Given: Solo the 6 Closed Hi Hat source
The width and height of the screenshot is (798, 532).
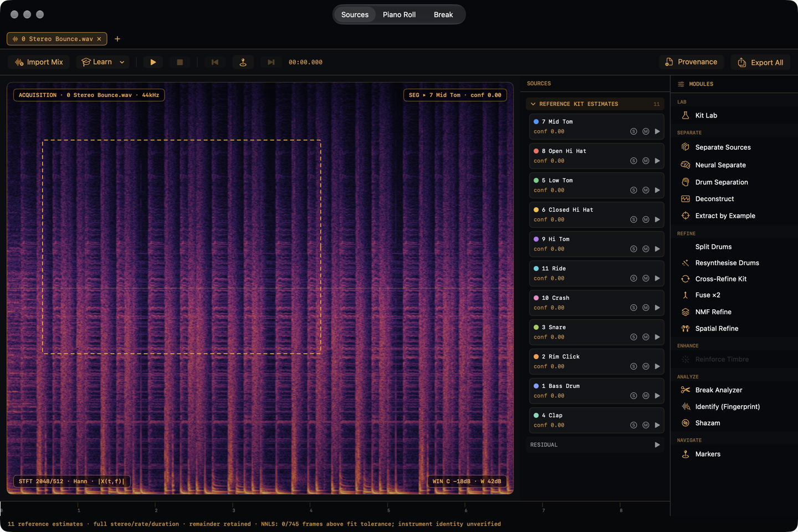Looking at the screenshot, I should click(x=633, y=220).
